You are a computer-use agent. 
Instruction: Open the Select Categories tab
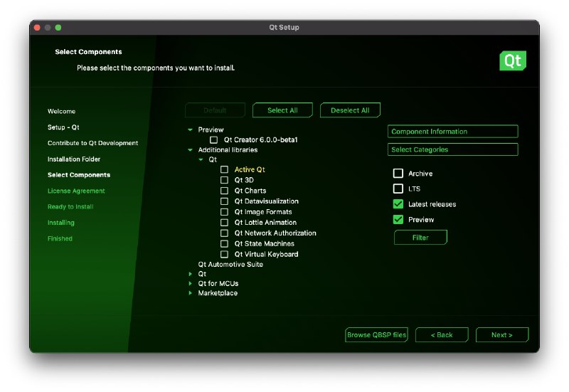tap(452, 149)
